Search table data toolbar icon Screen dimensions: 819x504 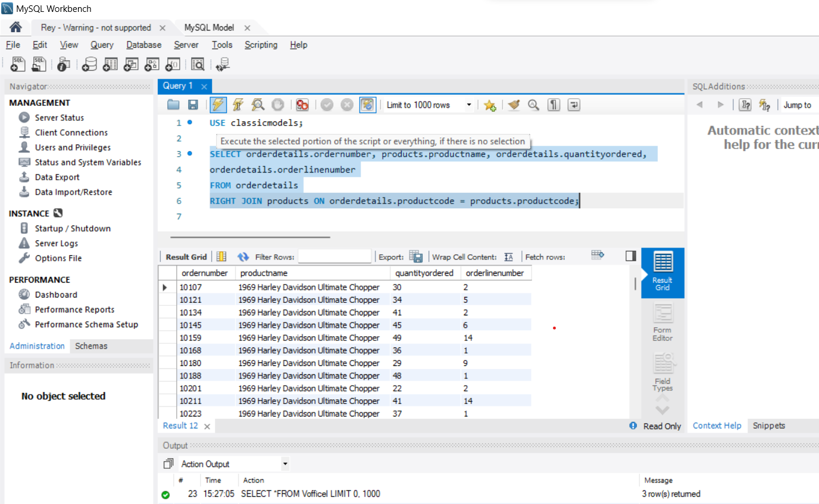tap(198, 64)
